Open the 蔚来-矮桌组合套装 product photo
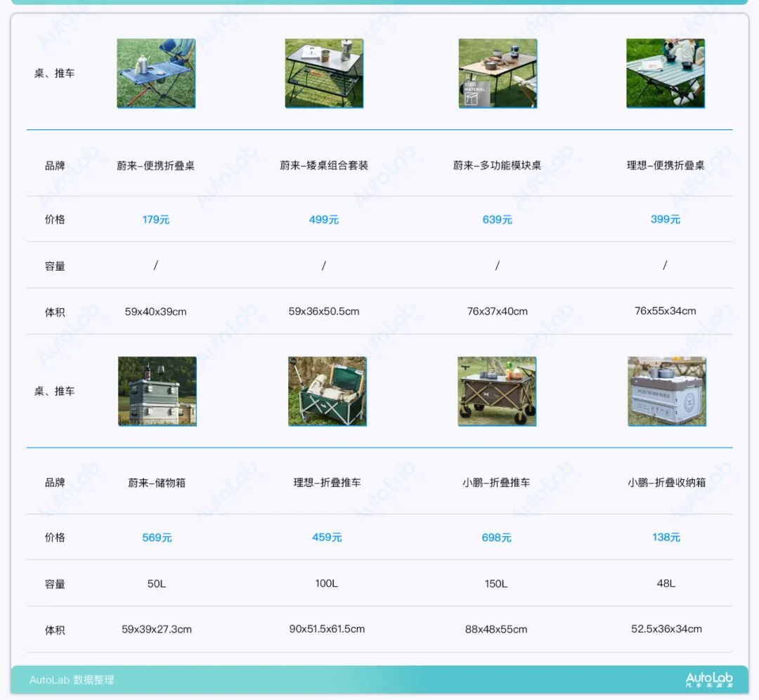 tap(324, 73)
